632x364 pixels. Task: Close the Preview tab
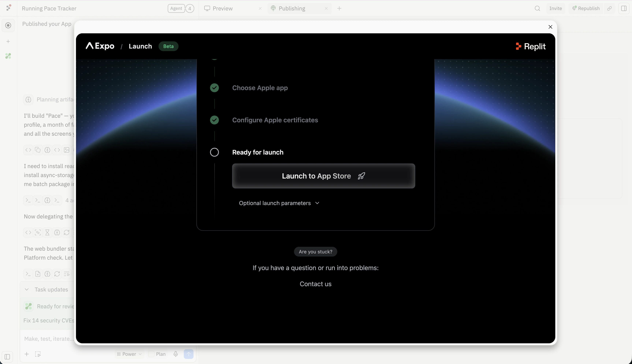coord(260,8)
